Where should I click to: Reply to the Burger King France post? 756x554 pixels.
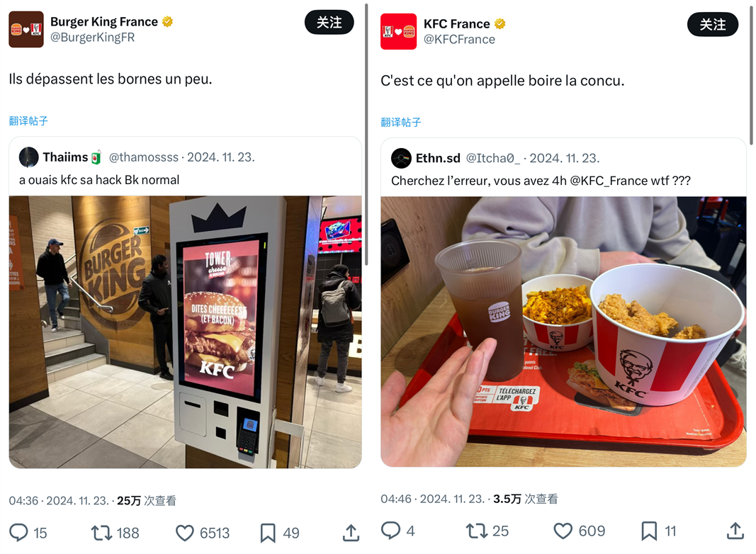(19, 533)
